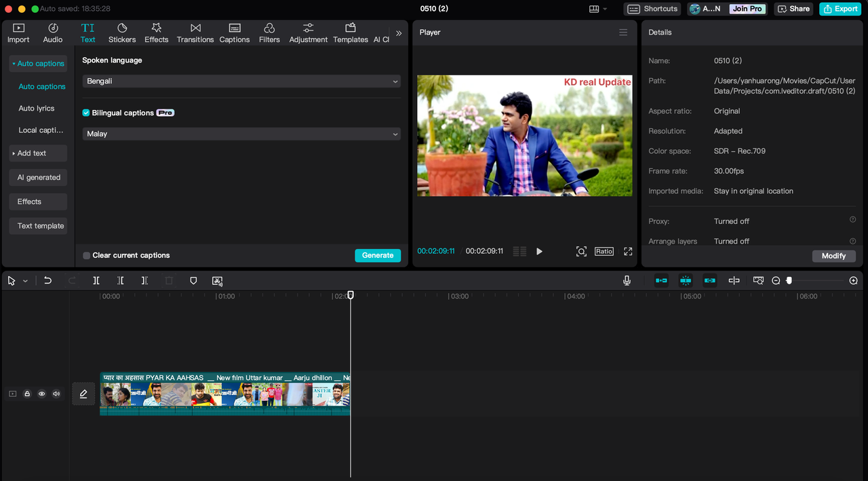This screenshot has height=481, width=868.
Task: Open the selection tool mode dropdown
Action: click(x=26, y=281)
